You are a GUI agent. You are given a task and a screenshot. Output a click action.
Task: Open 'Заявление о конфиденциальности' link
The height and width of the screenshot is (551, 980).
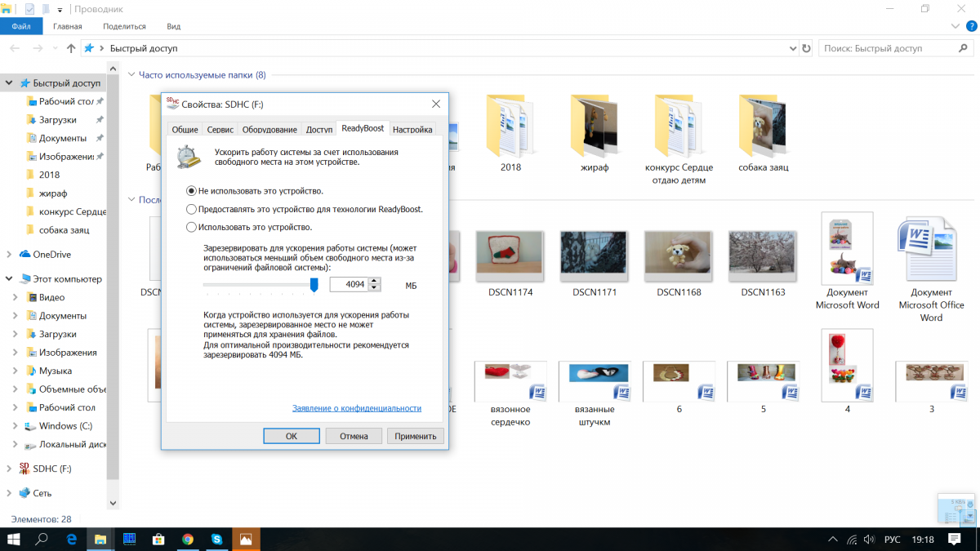point(357,408)
